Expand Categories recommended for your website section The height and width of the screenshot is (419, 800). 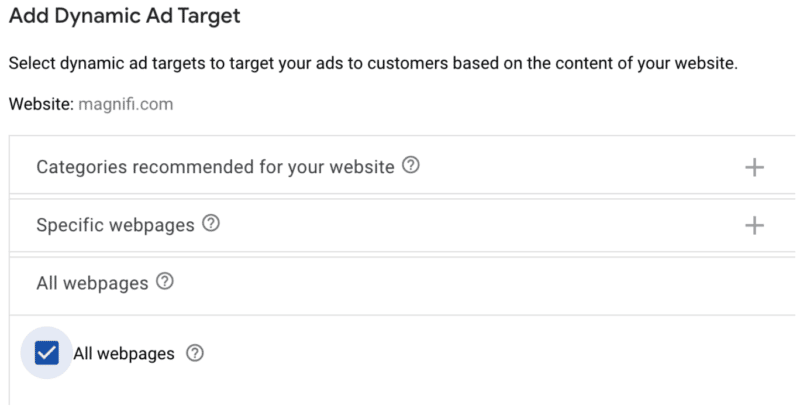[215, 167]
